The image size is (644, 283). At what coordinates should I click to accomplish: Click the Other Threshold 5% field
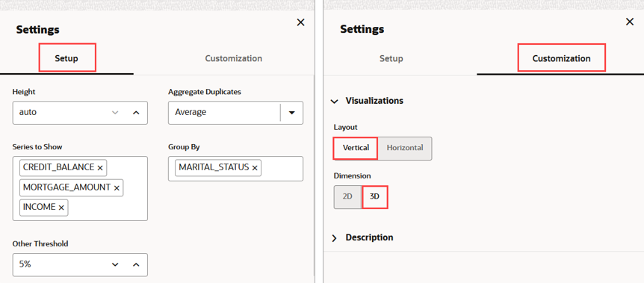pos(80,265)
